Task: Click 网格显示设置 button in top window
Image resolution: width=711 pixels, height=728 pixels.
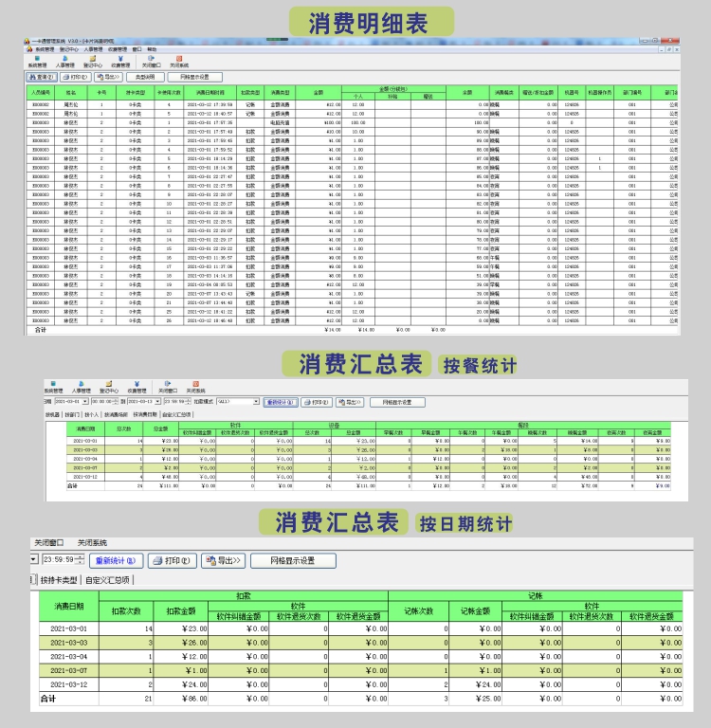Action: tap(193, 77)
